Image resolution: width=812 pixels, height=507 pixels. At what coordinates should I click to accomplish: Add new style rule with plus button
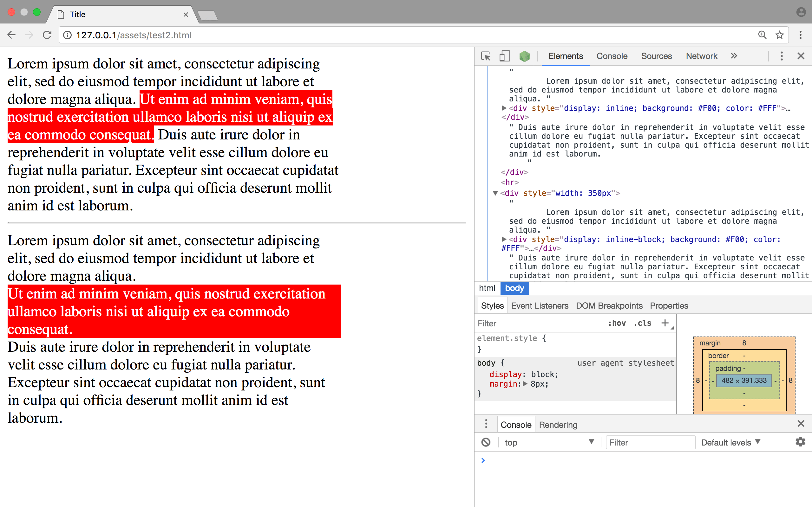665,323
